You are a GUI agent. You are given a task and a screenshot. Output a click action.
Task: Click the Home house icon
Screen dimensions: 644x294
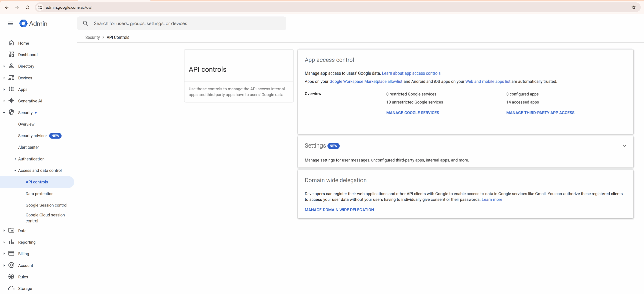(11, 43)
